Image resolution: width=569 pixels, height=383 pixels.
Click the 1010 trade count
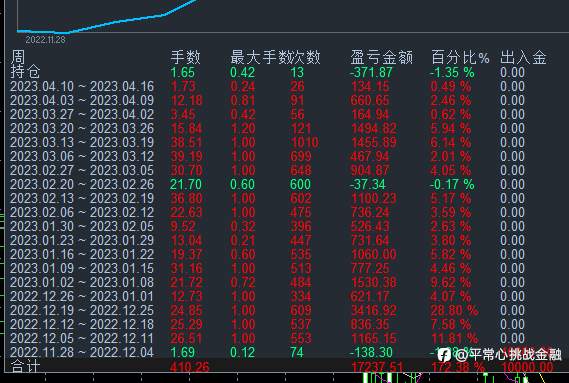point(304,142)
